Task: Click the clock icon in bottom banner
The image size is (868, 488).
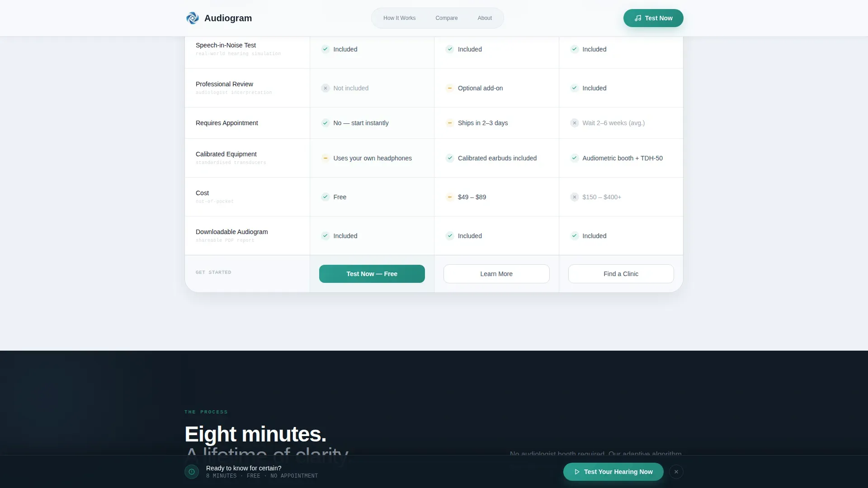Action: (192, 472)
